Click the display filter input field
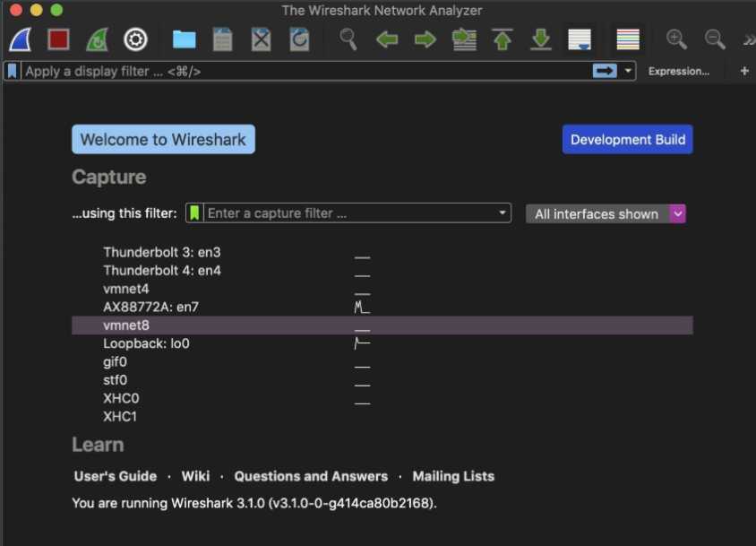 [306, 72]
